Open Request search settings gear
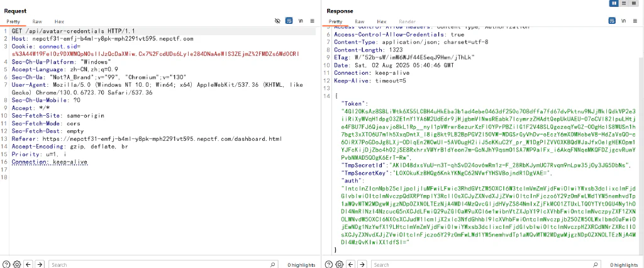The height and width of the screenshot is (268, 644). click(17, 264)
